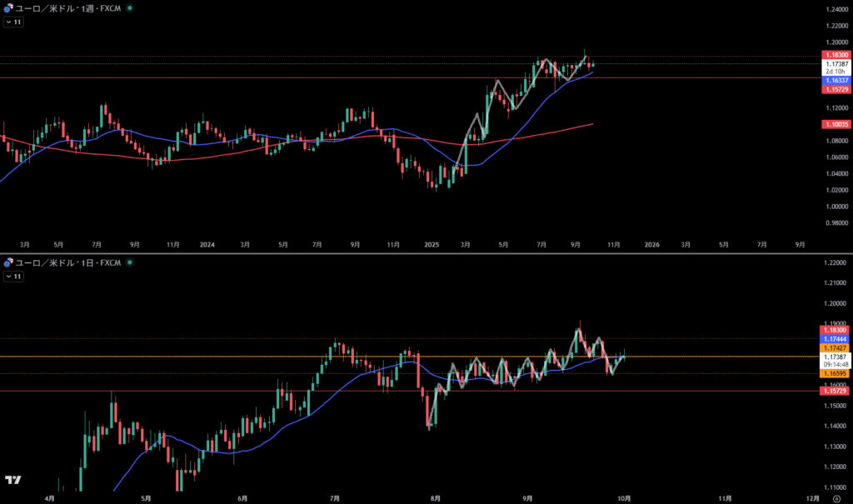Click the current price 1.17387 label with 2d 10h countdown
The height and width of the screenshot is (504, 853).
pos(836,67)
